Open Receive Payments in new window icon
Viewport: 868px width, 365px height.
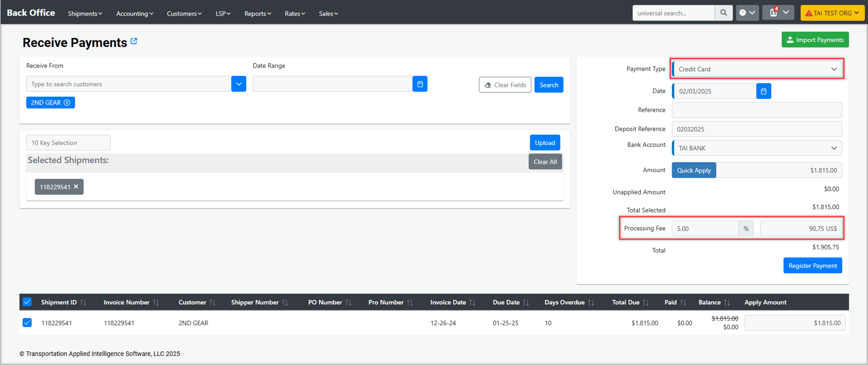point(134,41)
